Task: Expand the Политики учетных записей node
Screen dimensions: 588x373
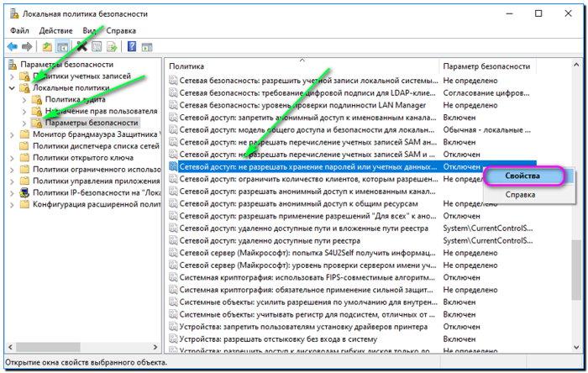Action: pos(12,76)
